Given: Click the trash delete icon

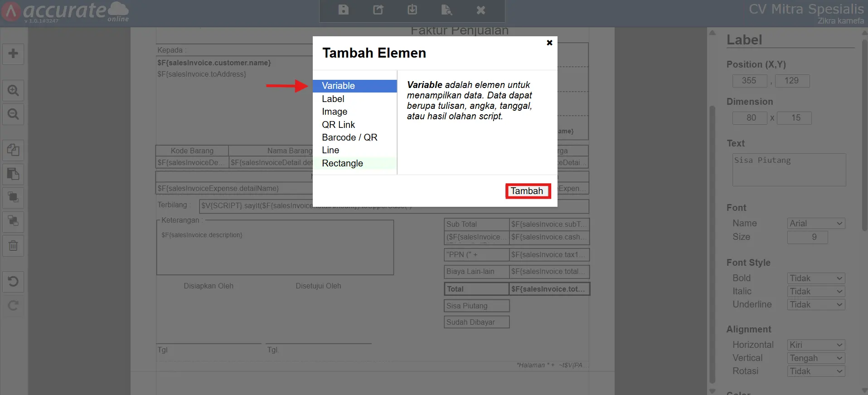Looking at the screenshot, I should (x=13, y=246).
